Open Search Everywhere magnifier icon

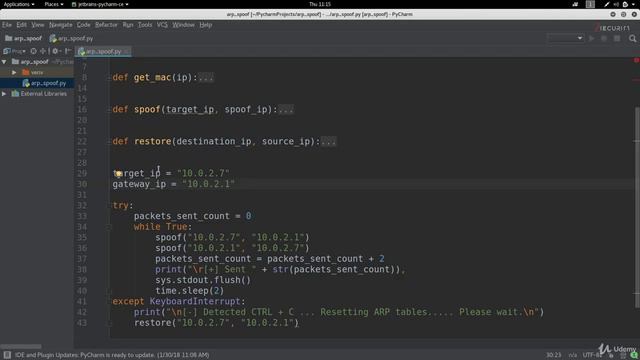[x=632, y=38]
